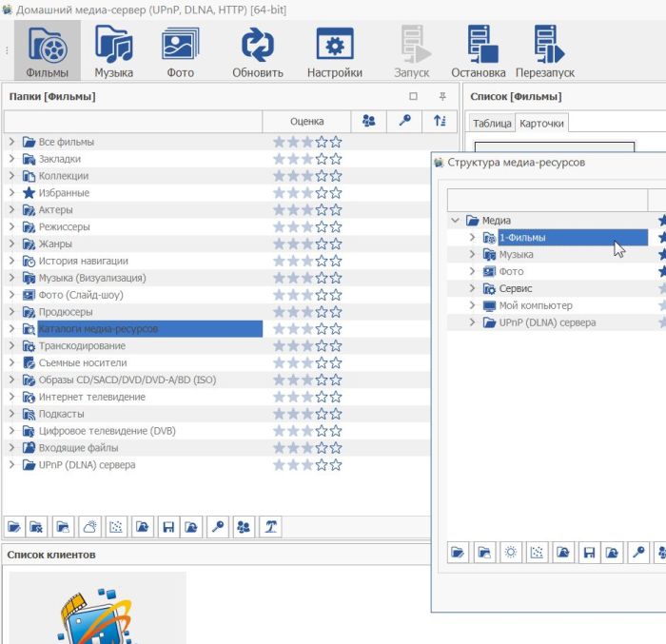This screenshot has height=644, width=666.
Task: Click the Обновить refresh icon
Action: [257, 53]
